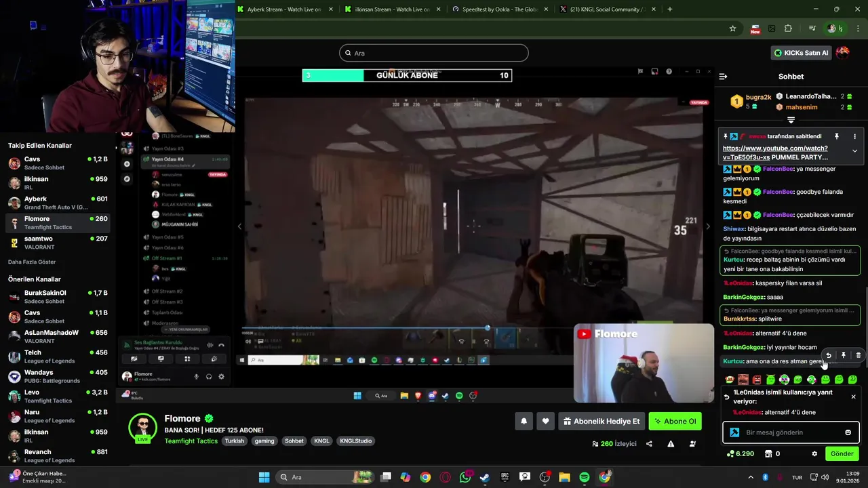Open Ayberk followed channel
The image size is (868, 488).
pos(58,203)
